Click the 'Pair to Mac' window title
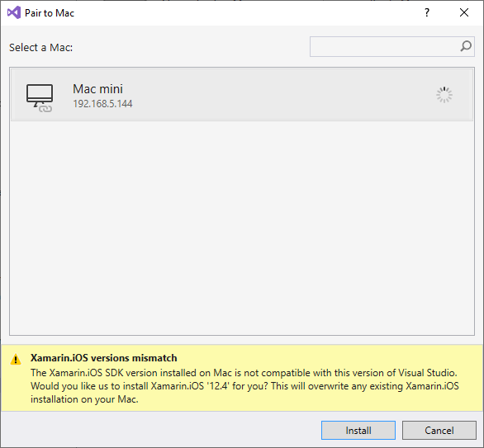The width and height of the screenshot is (484, 448). pos(50,13)
